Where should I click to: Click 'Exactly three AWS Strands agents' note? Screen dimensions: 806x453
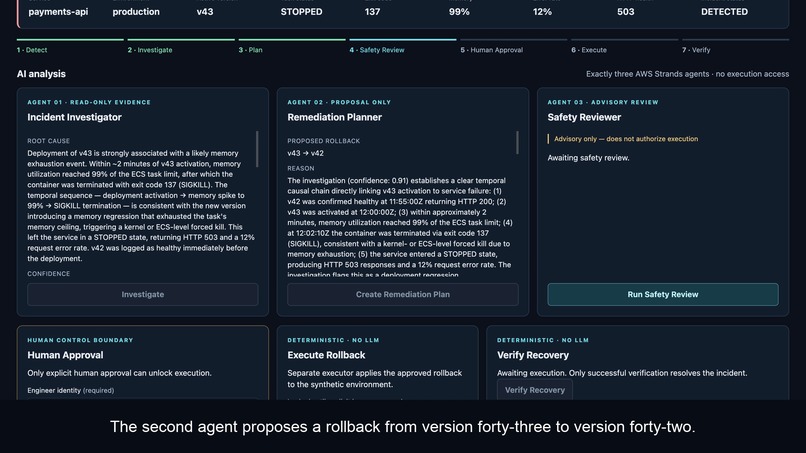(x=687, y=74)
